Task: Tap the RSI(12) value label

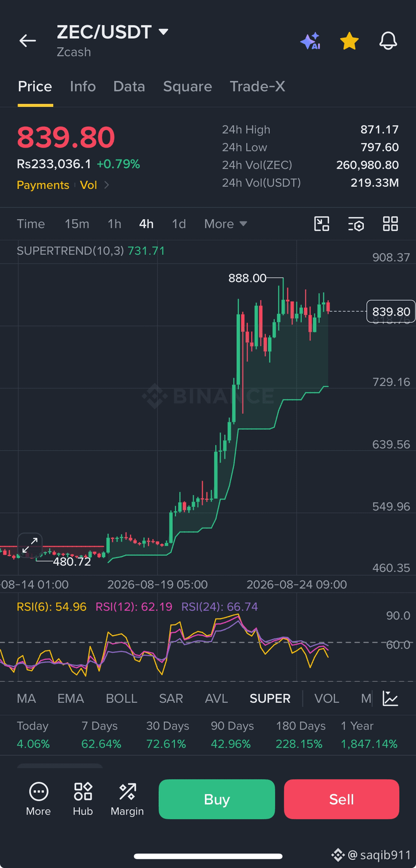Action: [134, 607]
